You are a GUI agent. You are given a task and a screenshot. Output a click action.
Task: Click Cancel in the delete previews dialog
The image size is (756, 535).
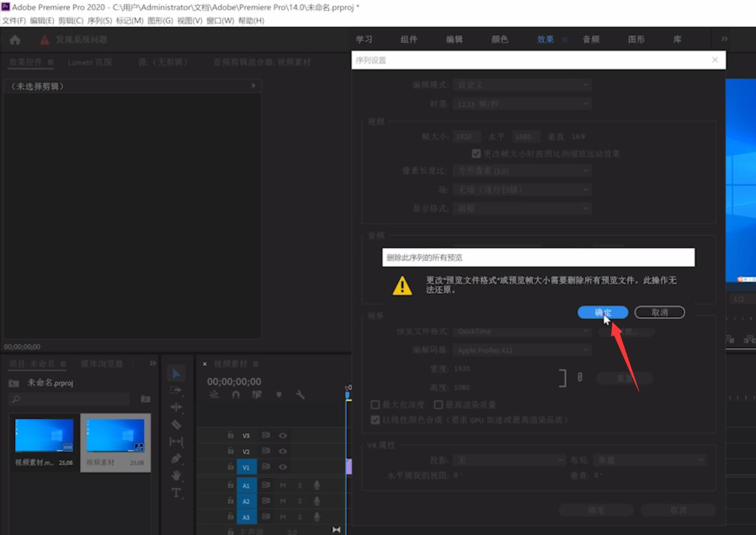659,312
